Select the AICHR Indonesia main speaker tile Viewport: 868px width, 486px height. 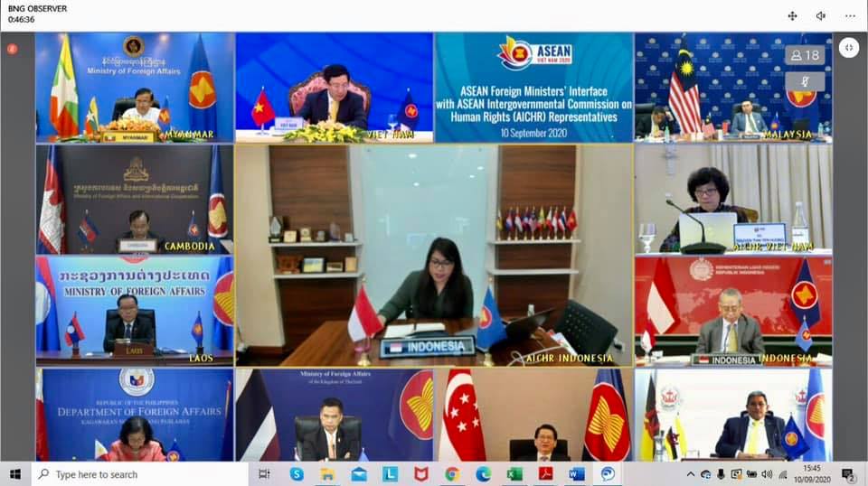coord(434,256)
